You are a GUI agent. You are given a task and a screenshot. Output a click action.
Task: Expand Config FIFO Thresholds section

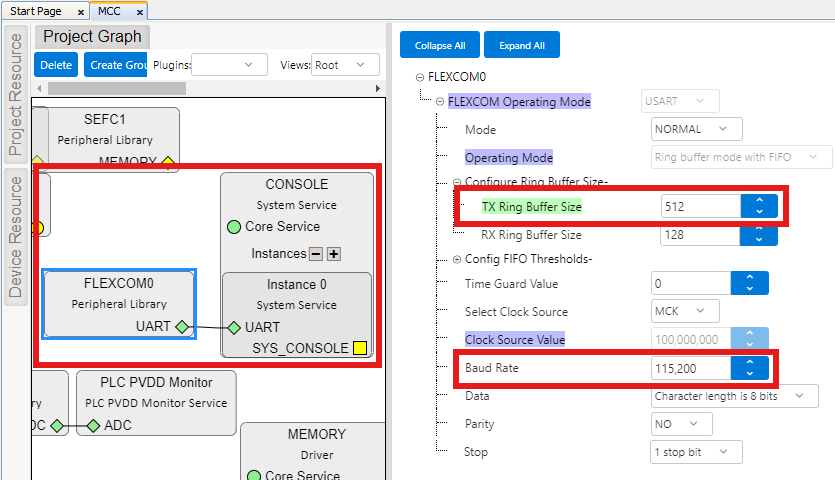[457, 259]
